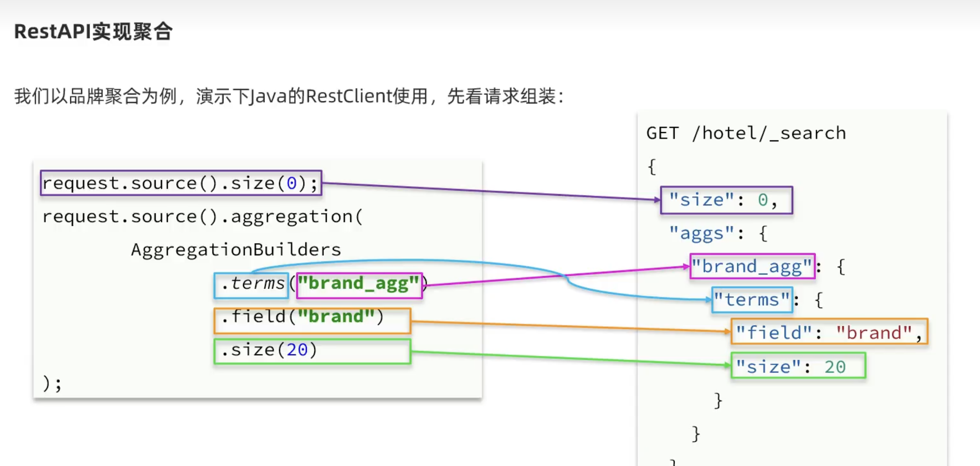Click the closing ); of the Java code
Image resolution: width=980 pixels, height=466 pixels.
(52, 384)
